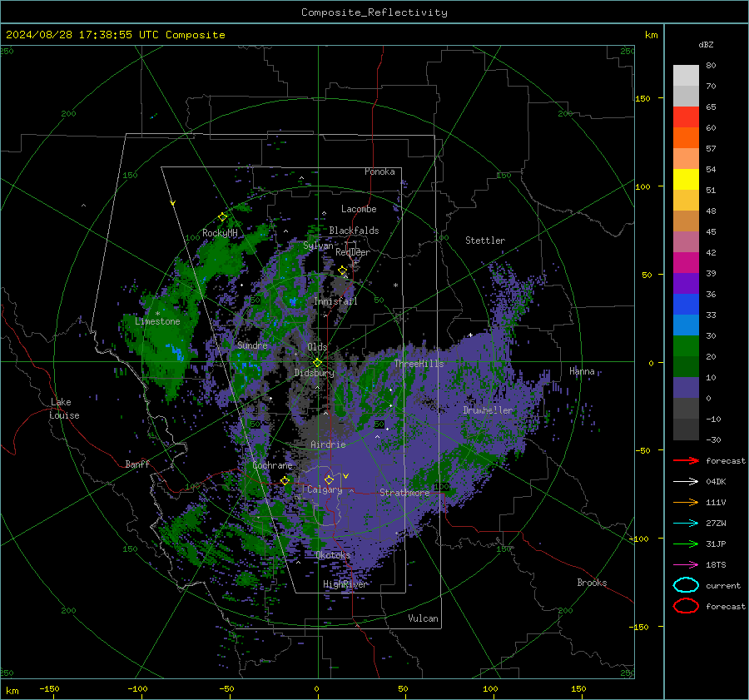Click the red 60-65 dBZ swatch
Viewport: 749px width, 700px height.
tap(686, 117)
